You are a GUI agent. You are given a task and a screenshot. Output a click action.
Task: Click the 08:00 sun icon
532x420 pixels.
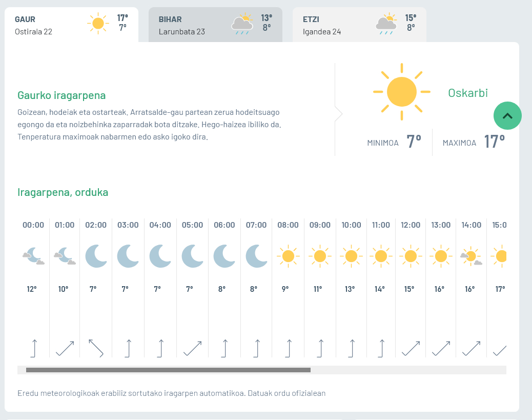coord(288,255)
